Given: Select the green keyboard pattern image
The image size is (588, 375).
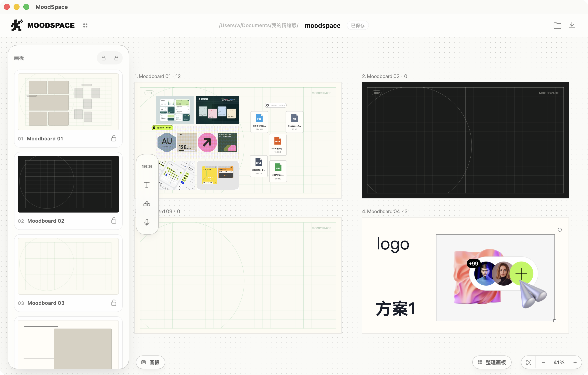Looking at the screenshot, I should 177,175.
